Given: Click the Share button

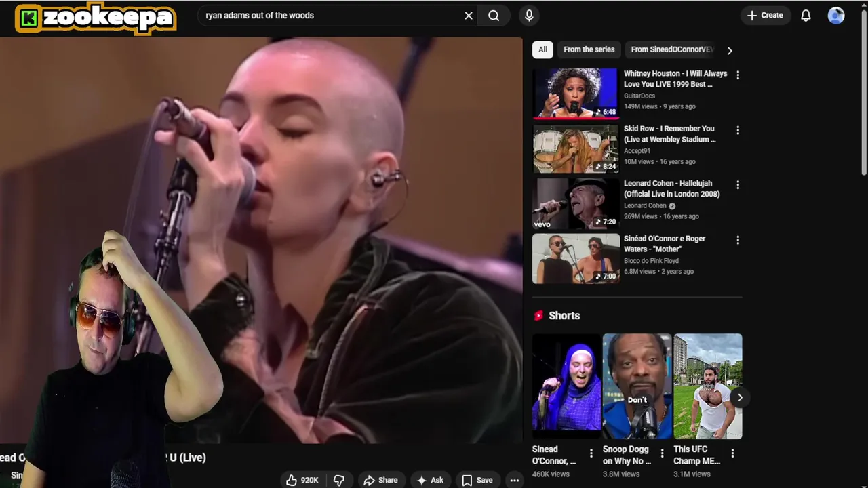Looking at the screenshot, I should pos(380,480).
